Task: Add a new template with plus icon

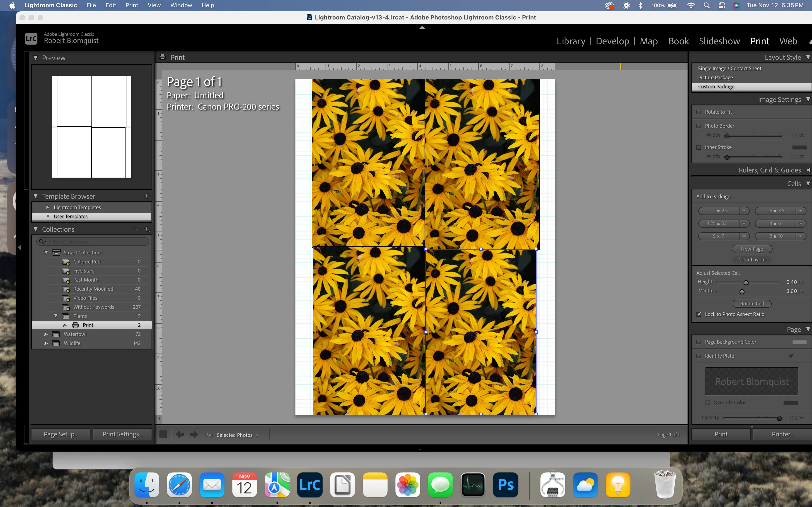Action: point(147,196)
